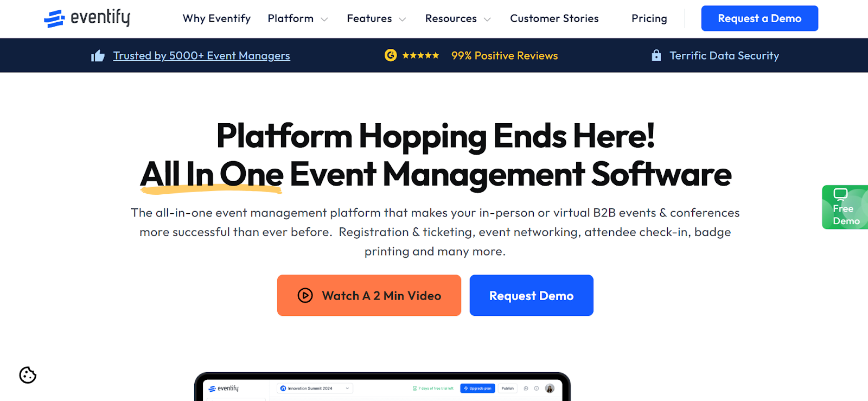868x401 pixels.
Task: Click the underlined All In One heading text
Action: pyautogui.click(x=212, y=175)
